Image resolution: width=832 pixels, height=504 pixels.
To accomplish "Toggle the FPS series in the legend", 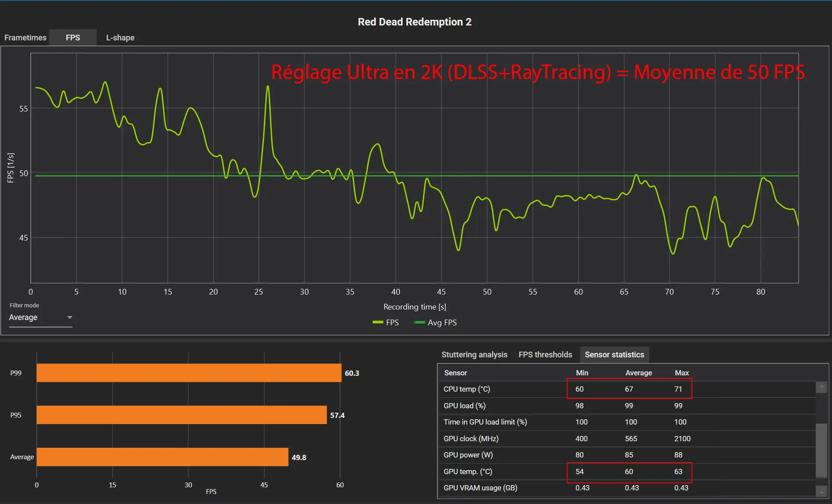I will click(x=386, y=323).
